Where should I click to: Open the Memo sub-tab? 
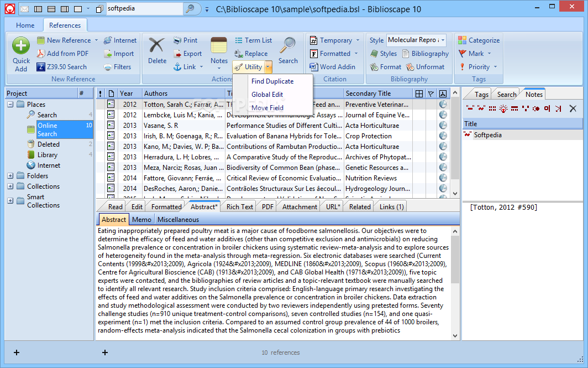141,220
